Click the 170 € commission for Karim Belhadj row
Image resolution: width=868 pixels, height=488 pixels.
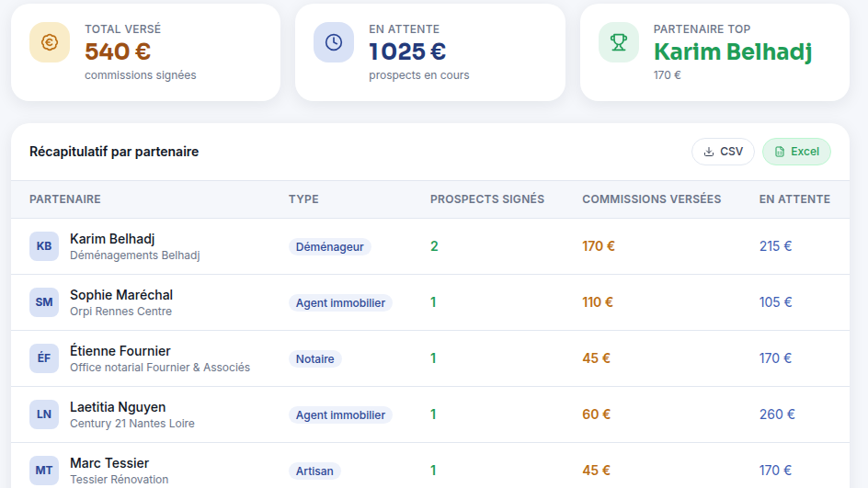[x=599, y=246]
